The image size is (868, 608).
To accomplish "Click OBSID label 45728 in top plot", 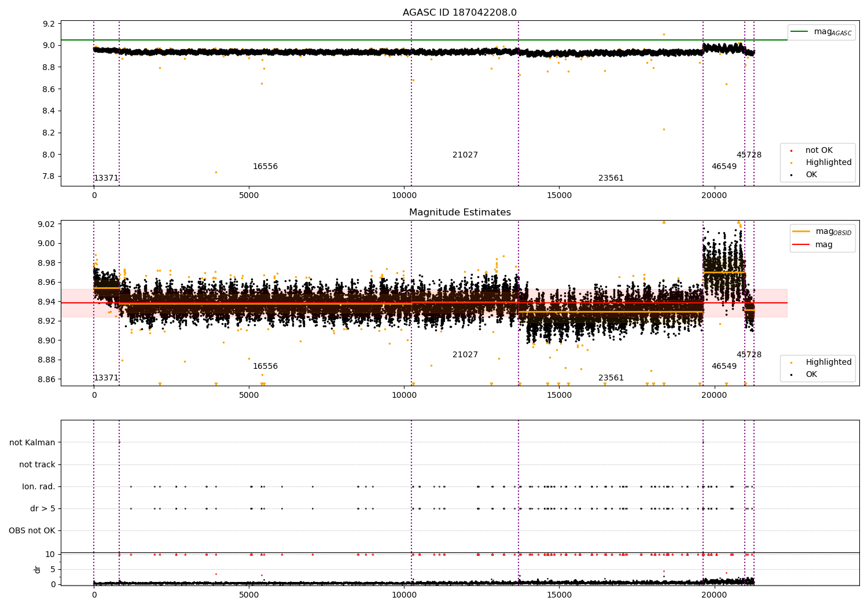I will coord(749,155).
